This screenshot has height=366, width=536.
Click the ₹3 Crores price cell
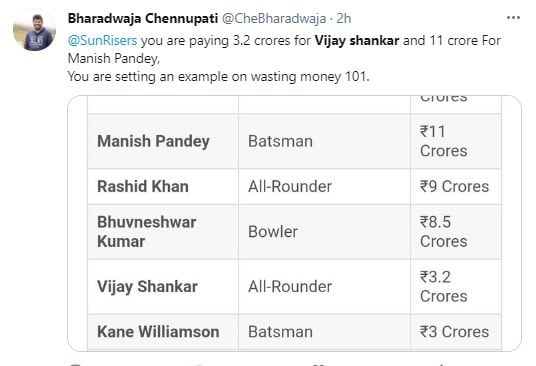coord(456,332)
